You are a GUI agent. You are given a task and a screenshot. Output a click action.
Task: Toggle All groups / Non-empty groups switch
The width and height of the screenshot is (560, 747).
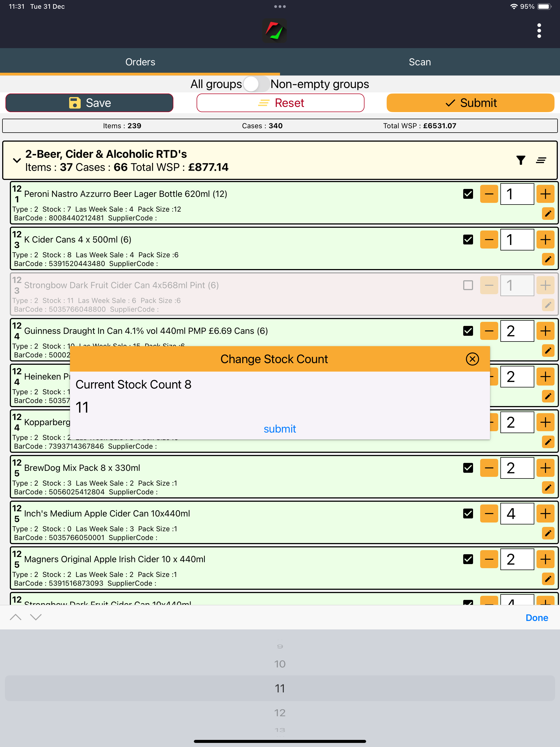(256, 84)
